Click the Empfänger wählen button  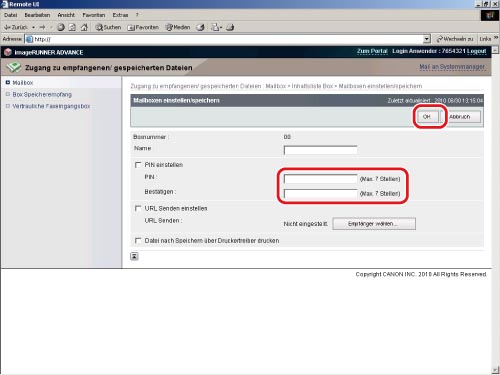click(374, 224)
